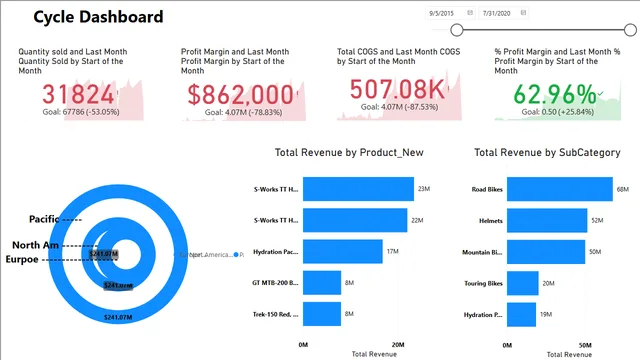Select the S-Works TT bar labeled 23M

[358, 189]
